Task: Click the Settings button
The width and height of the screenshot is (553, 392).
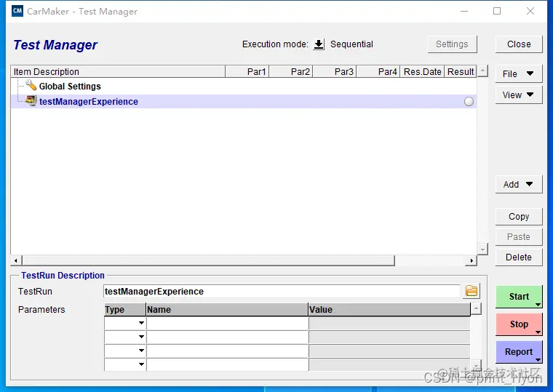Action: click(x=452, y=44)
